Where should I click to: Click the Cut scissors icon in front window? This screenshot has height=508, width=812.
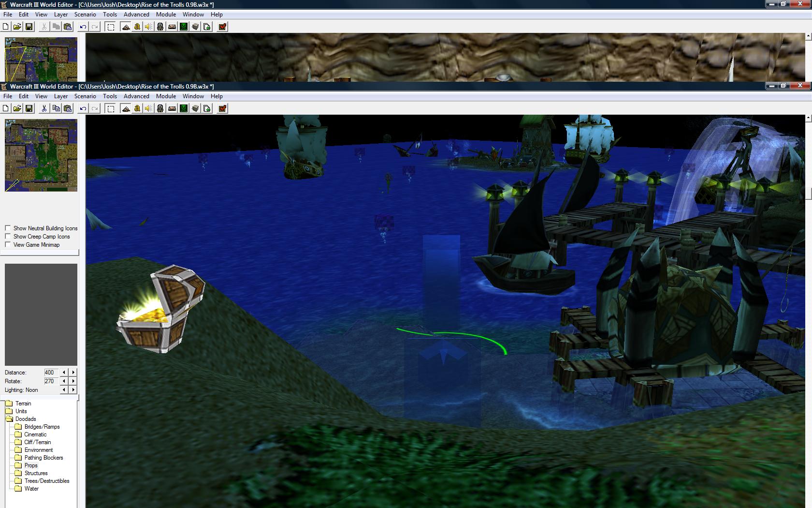[44, 108]
